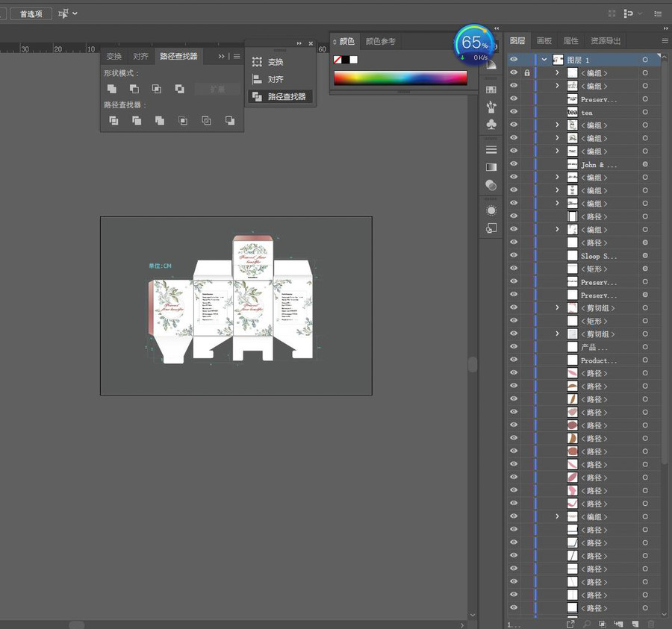Click the None color swatch in Color panel

pyautogui.click(x=337, y=60)
